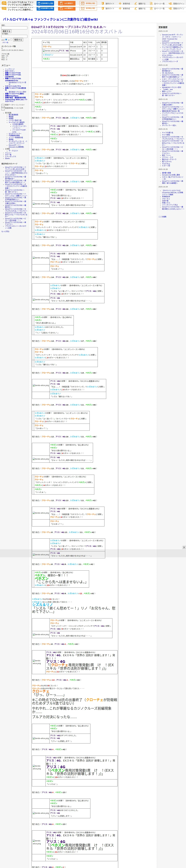This screenshot has height=868, width=186.
Task: Close the ad banner with the X
Action: (184, 547)
